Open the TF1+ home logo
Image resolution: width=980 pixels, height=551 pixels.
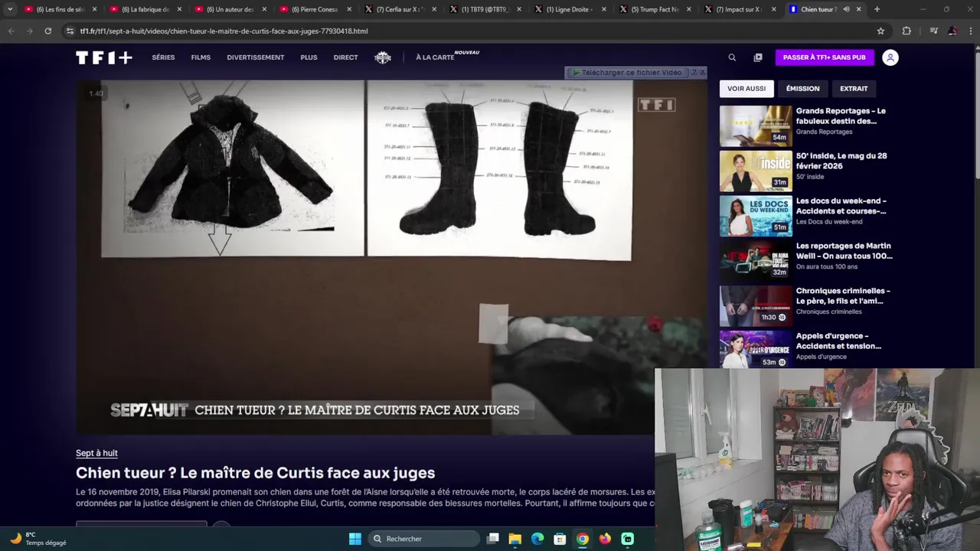[104, 57]
